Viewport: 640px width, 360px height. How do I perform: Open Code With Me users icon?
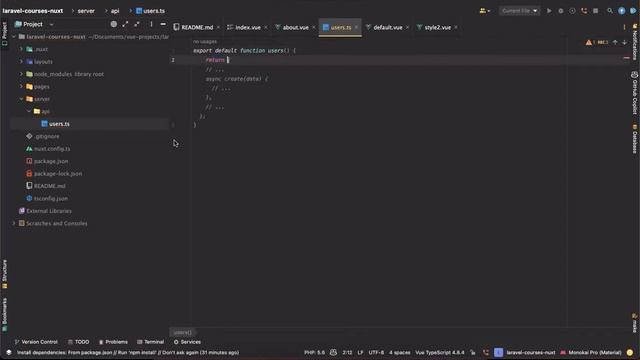click(484, 11)
